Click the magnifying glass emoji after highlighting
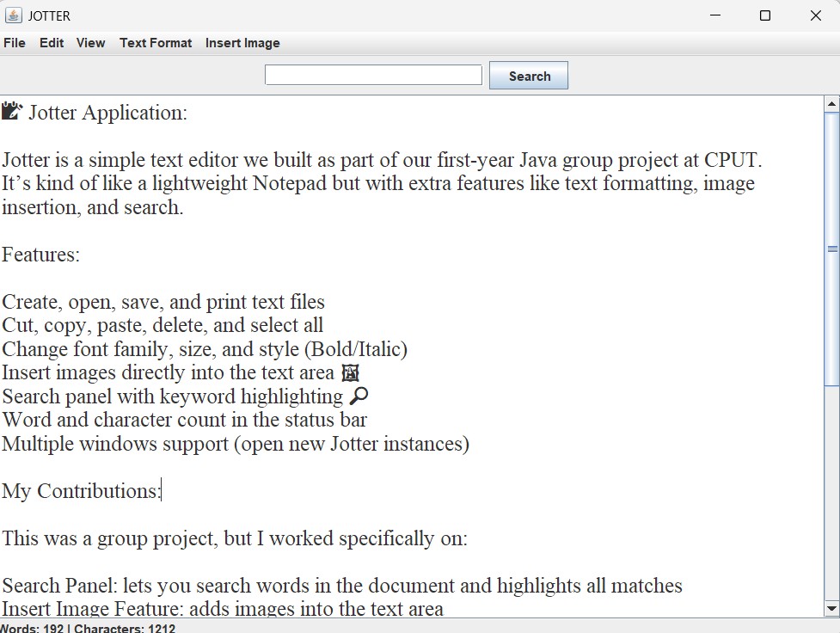Viewport: 840px width, 633px height. tap(359, 396)
